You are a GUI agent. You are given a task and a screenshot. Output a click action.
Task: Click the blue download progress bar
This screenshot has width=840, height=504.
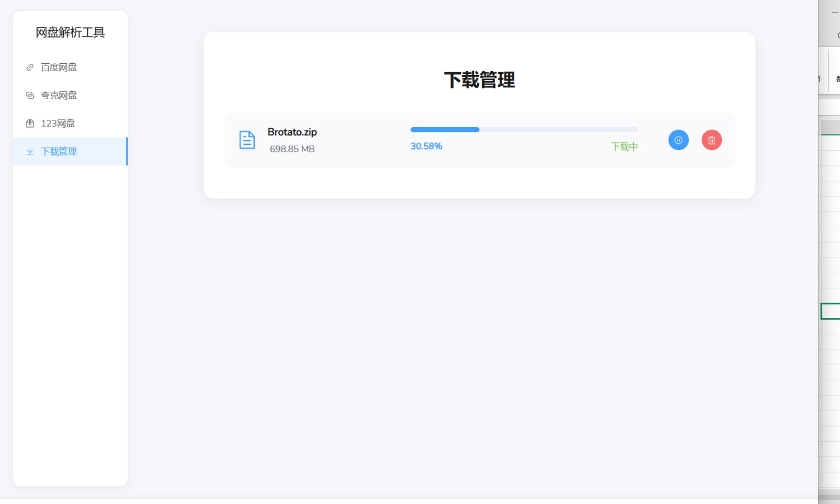coord(445,130)
